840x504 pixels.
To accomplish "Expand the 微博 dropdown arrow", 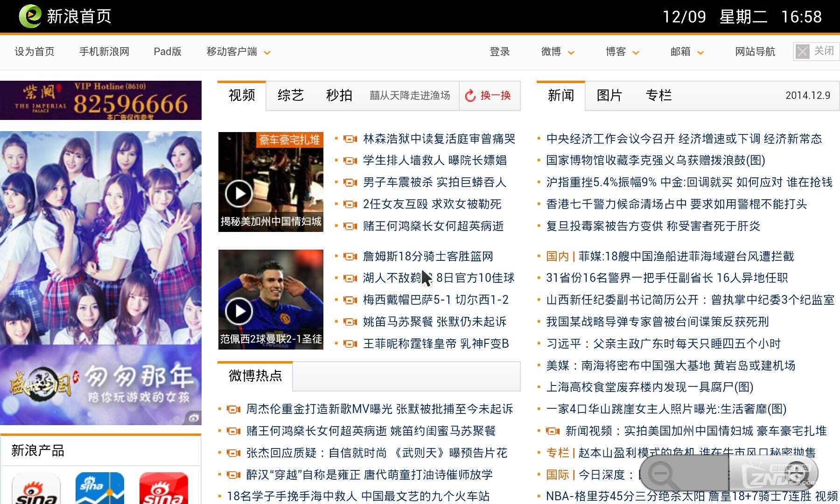I will click(571, 53).
